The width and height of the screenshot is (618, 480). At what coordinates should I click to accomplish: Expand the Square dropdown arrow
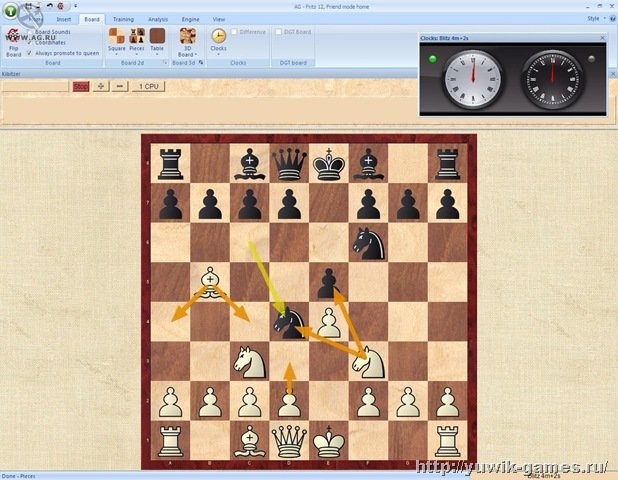[117, 54]
